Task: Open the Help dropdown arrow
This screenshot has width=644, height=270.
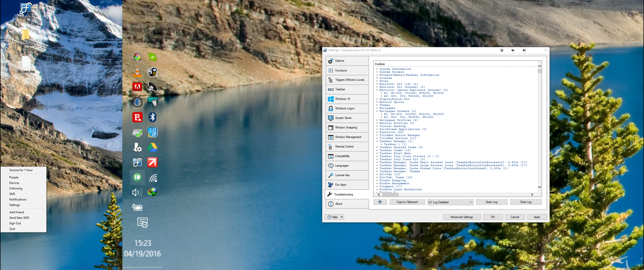Action: tap(342, 217)
